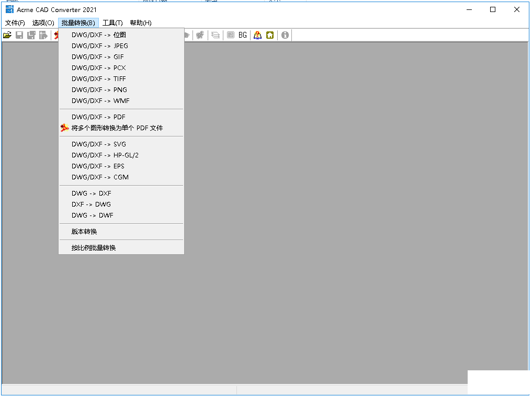Click the pan/redraw tool icon
Image resolution: width=532 pixels, height=397 pixels.
[200, 35]
